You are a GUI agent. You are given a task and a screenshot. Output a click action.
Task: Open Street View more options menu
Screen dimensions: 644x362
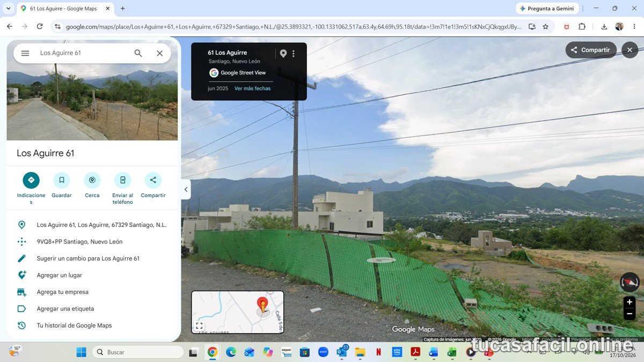(294, 54)
